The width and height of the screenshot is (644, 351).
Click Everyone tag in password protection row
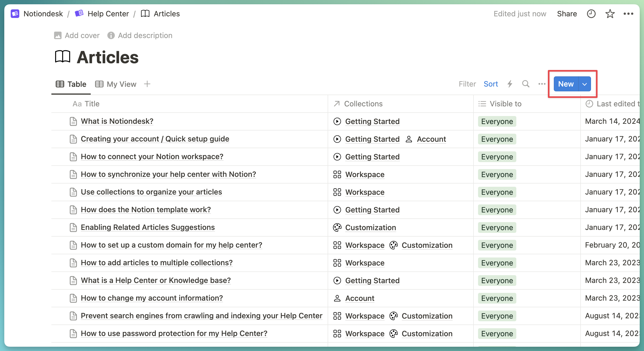pyautogui.click(x=497, y=334)
